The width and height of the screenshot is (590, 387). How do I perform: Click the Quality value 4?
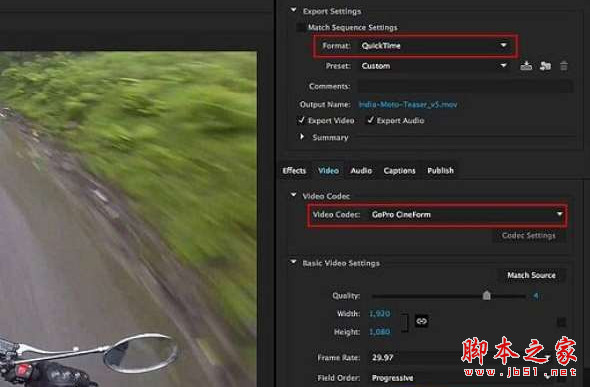pos(536,296)
